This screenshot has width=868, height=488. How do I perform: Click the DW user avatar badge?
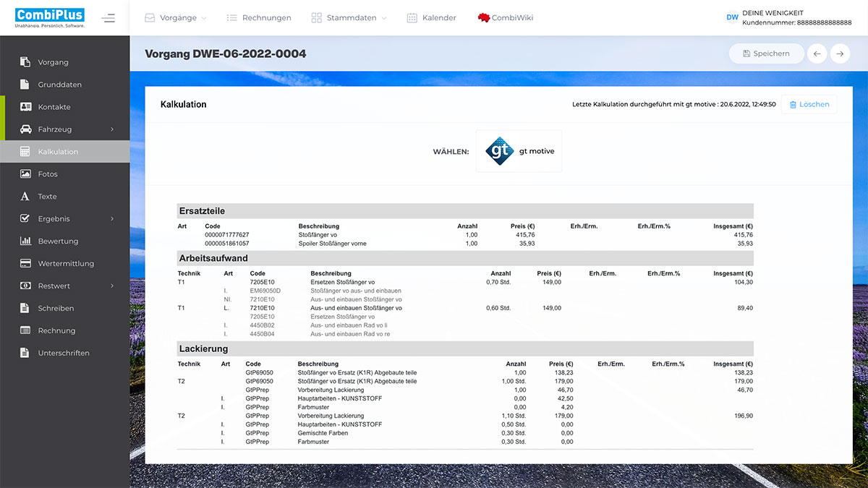point(732,18)
